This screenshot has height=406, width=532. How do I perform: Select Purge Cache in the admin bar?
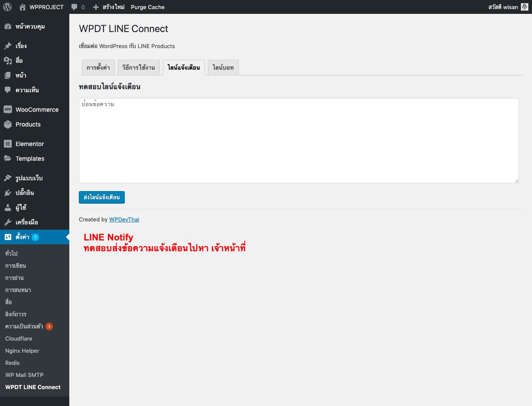pos(147,7)
